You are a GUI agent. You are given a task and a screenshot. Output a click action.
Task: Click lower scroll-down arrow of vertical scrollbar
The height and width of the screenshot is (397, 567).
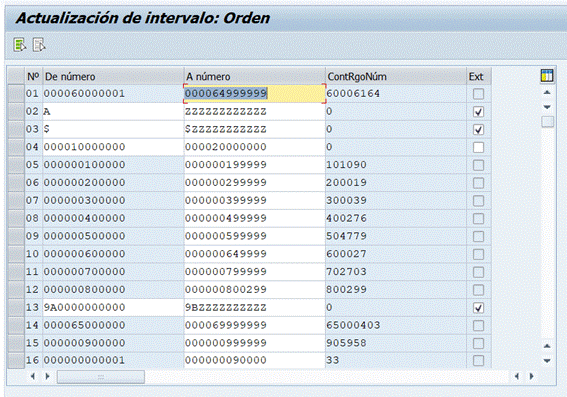click(547, 360)
